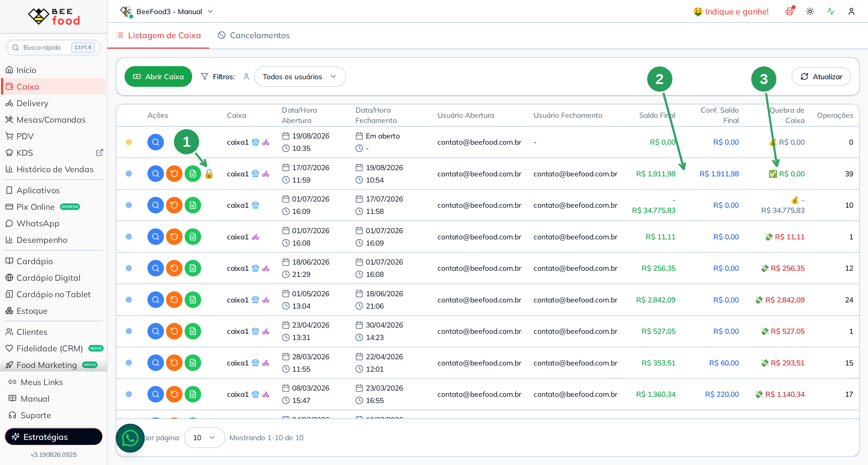Open Cardápio no Tablet in the sidebar
Viewport: 868px width, 465px height.
pyautogui.click(x=53, y=294)
